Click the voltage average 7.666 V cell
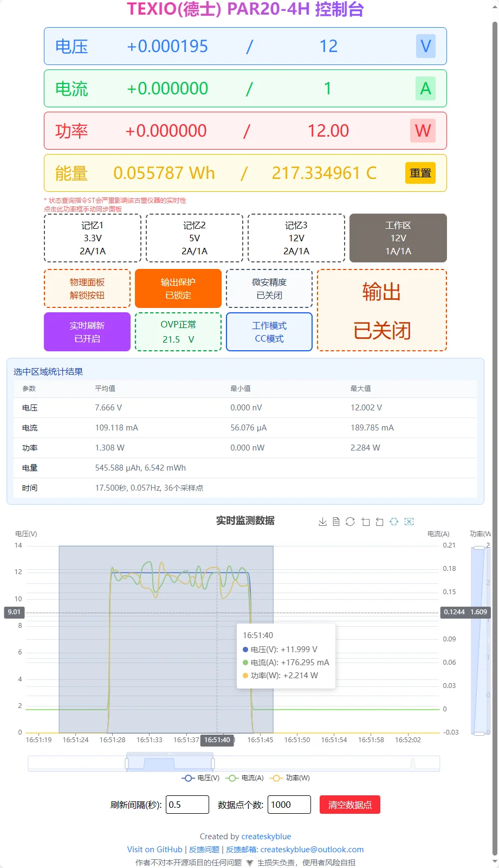Image resolution: width=499 pixels, height=868 pixels. 108,408
